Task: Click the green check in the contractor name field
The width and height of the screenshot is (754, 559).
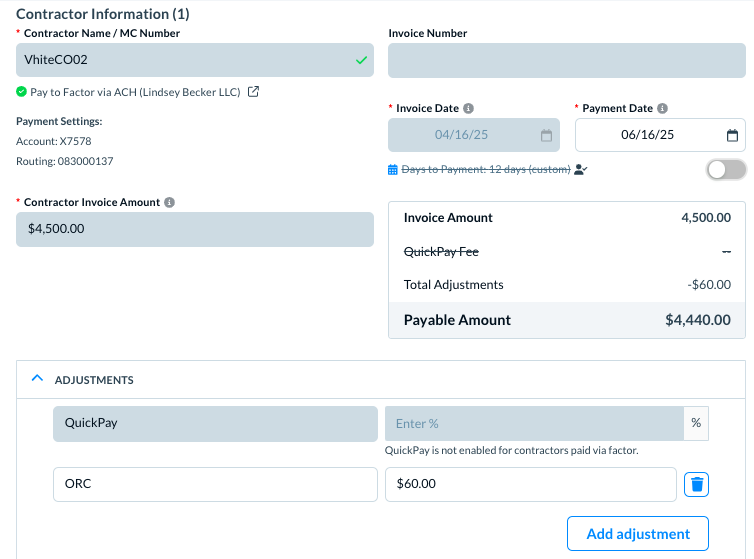Action: tap(360, 60)
